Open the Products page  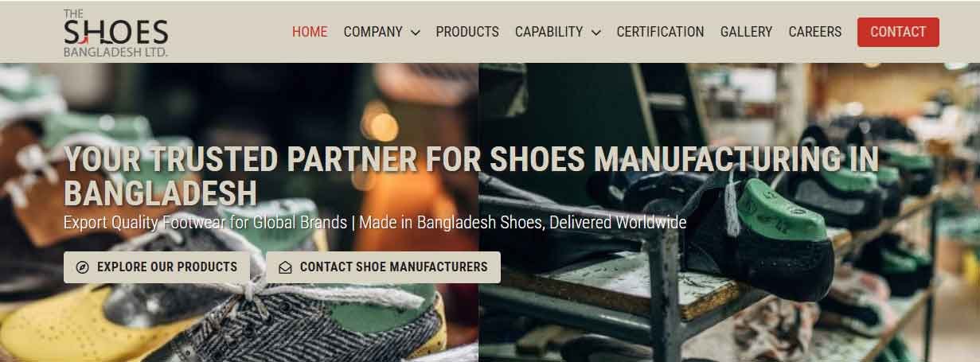point(467,32)
